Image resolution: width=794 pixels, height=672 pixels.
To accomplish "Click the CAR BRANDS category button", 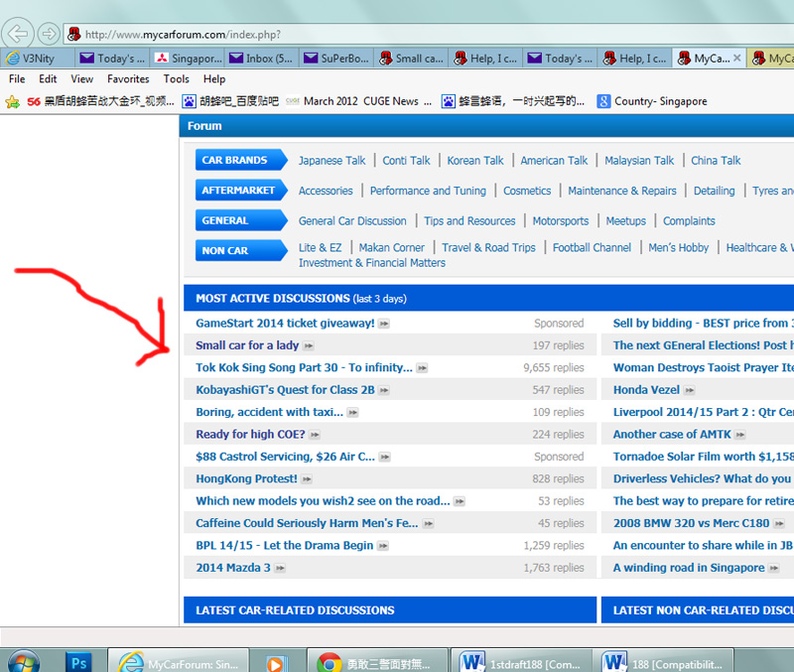I will point(241,160).
